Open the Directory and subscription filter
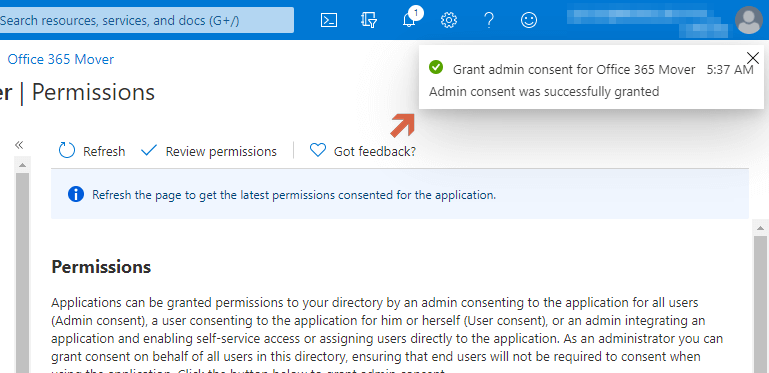Image resolution: width=769 pixels, height=373 pixels. pos(369,20)
